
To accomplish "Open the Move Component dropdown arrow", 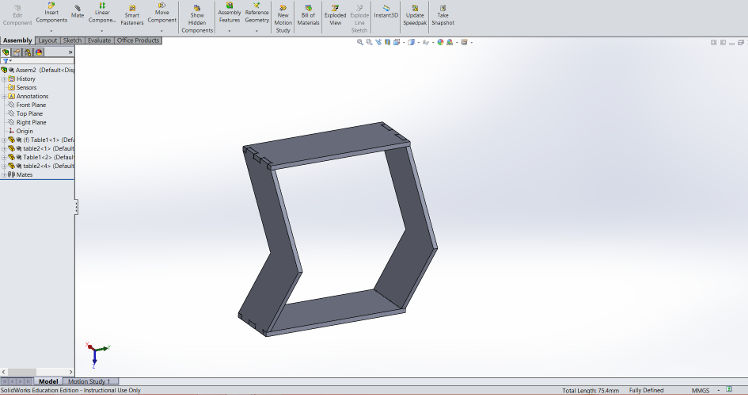I will (162, 31).
